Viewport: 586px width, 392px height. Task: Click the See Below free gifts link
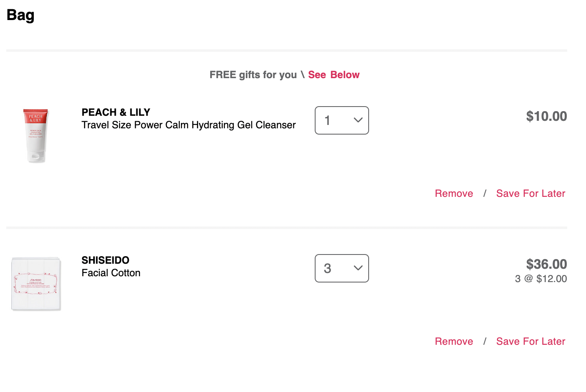pos(334,75)
